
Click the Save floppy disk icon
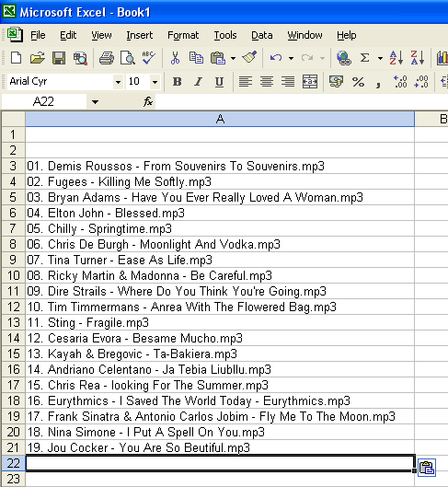click(x=59, y=58)
